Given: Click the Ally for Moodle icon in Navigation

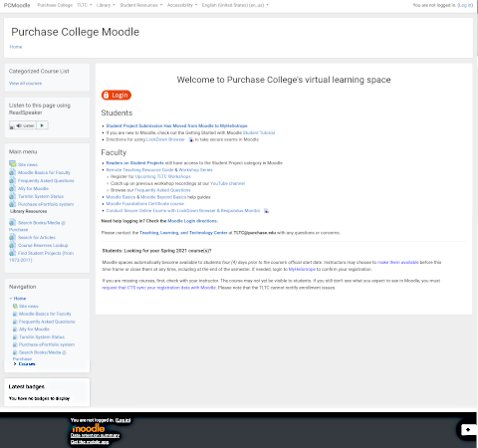Looking at the screenshot, I should click(x=15, y=330).
